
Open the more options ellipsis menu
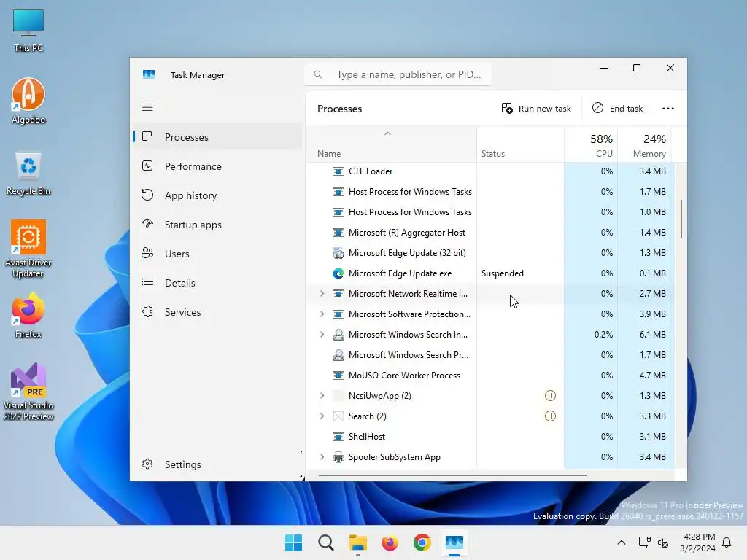[668, 109]
